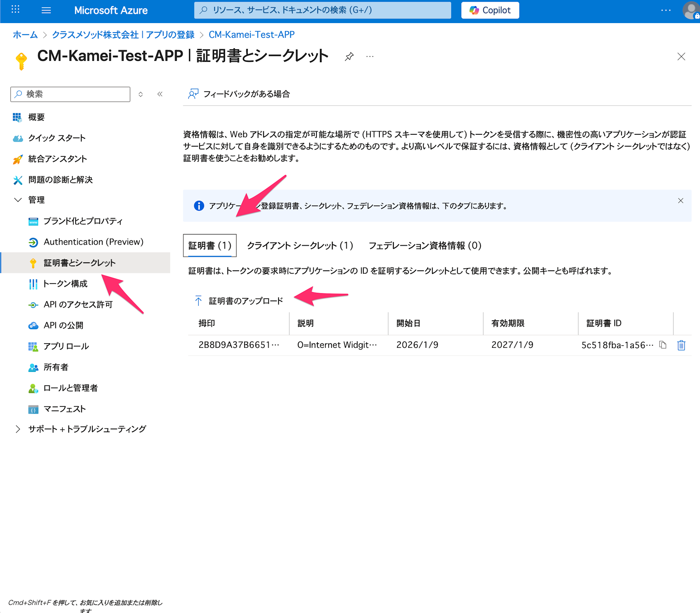Open the title ellipsis more options
Viewport: 700px width, 613px height.
pyautogui.click(x=370, y=56)
